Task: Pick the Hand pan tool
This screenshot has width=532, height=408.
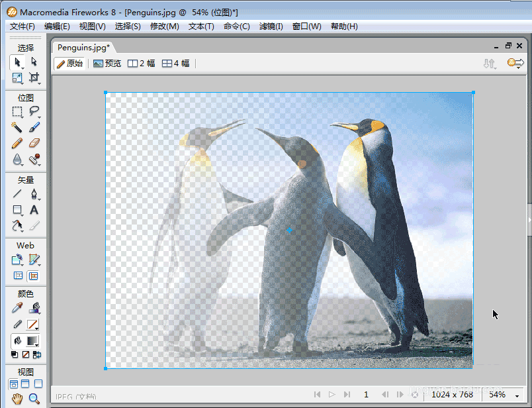Action: click(17, 399)
